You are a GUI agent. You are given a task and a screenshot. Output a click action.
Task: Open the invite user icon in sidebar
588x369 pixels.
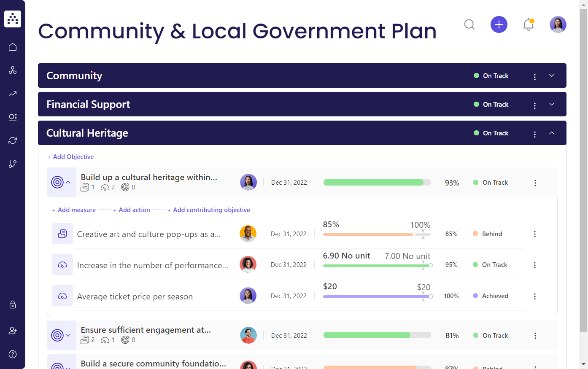tap(13, 331)
